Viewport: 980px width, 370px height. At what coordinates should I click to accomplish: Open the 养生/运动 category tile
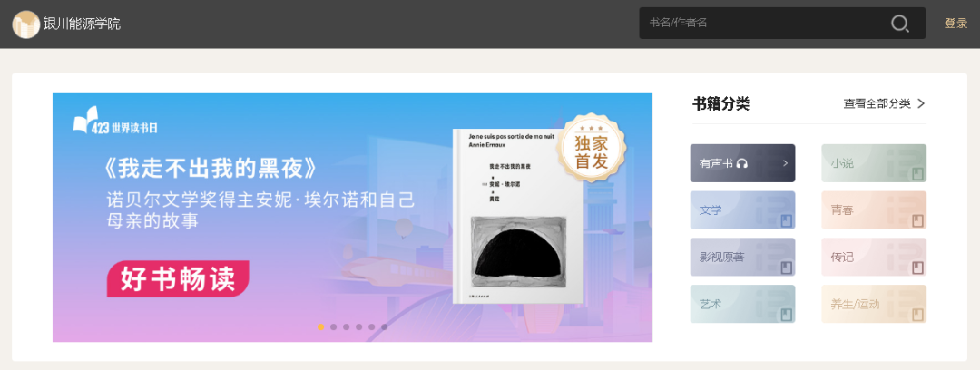[x=874, y=304]
